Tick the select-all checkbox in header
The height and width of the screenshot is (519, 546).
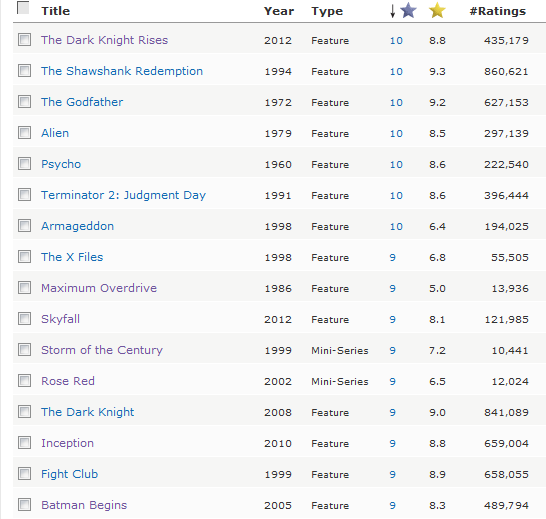click(x=23, y=8)
